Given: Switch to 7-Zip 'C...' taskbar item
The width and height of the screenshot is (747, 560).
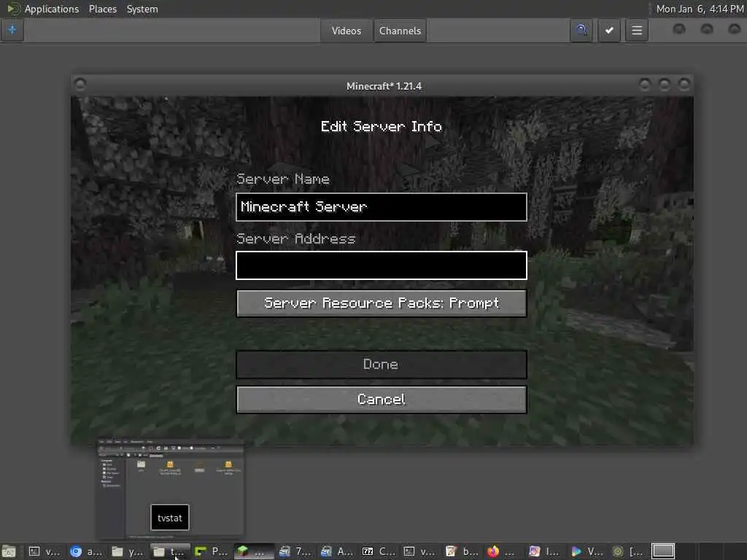Looking at the screenshot, I should pos(379,551).
